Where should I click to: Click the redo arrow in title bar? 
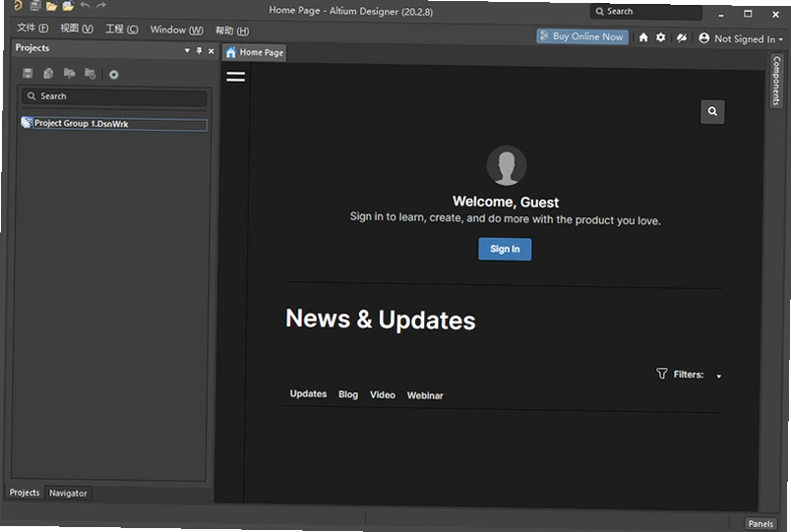tap(101, 6)
